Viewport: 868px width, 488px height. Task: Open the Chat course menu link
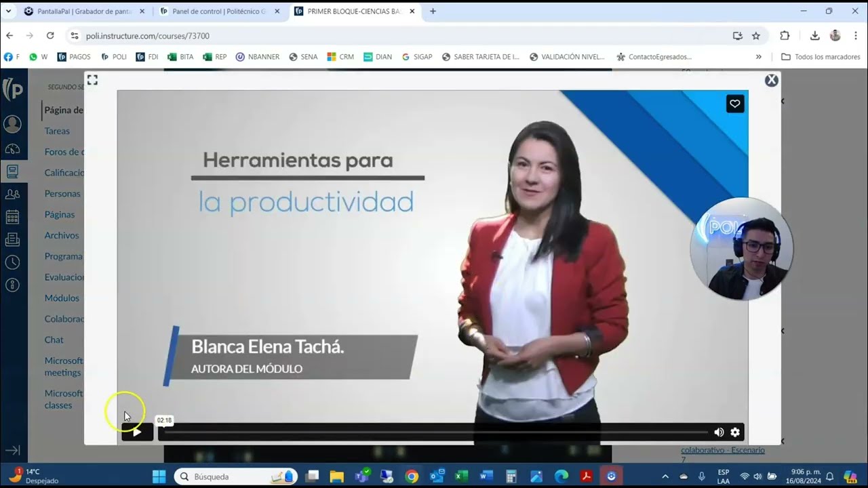54,340
